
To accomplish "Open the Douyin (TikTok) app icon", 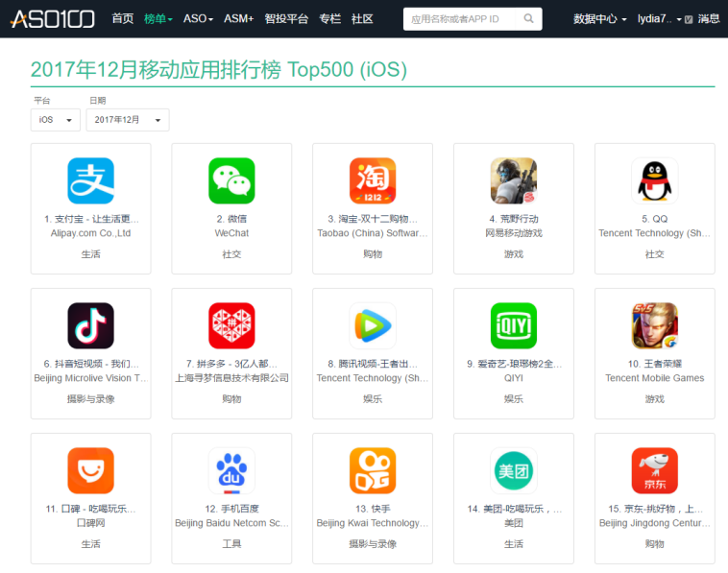I will tap(90, 326).
